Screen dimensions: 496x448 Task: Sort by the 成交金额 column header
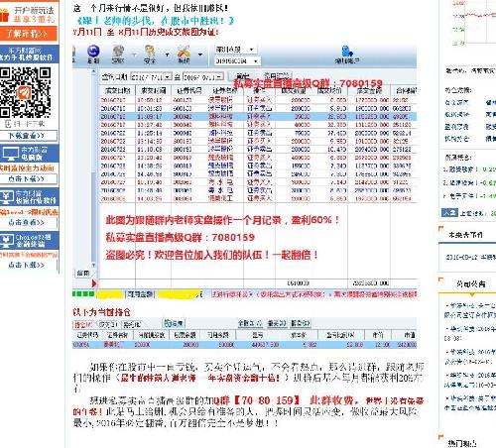click(x=369, y=90)
